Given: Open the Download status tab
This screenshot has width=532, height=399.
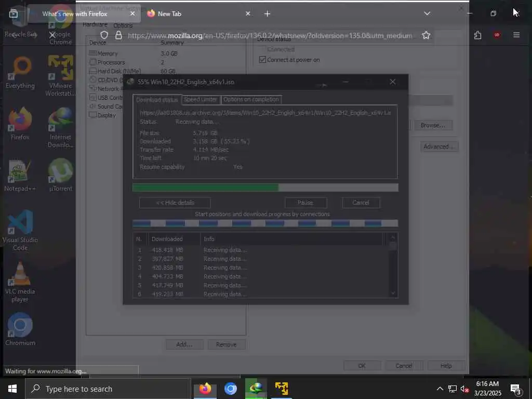Looking at the screenshot, I should (x=157, y=100).
